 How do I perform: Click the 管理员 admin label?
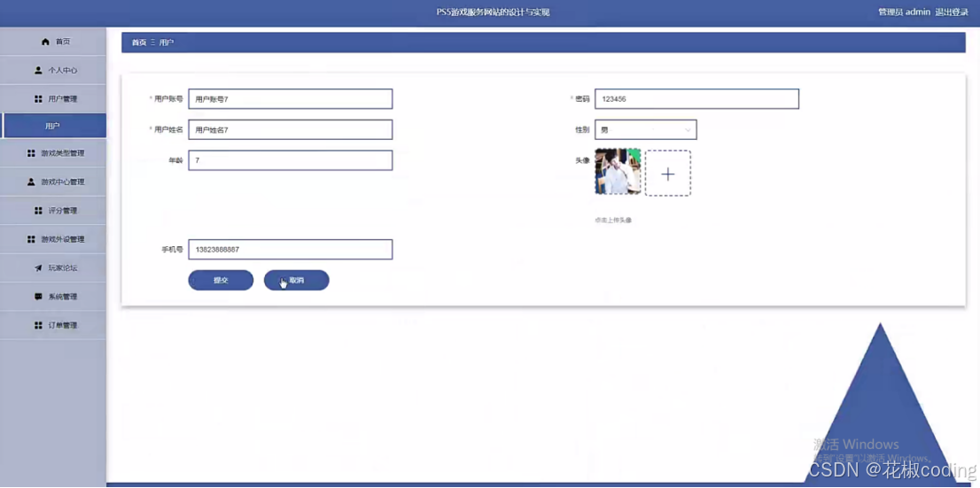pyautogui.click(x=905, y=12)
